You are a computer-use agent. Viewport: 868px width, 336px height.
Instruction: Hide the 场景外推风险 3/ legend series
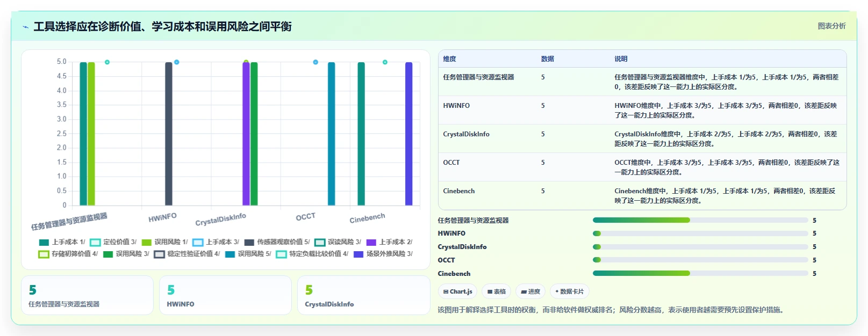pyautogui.click(x=383, y=254)
